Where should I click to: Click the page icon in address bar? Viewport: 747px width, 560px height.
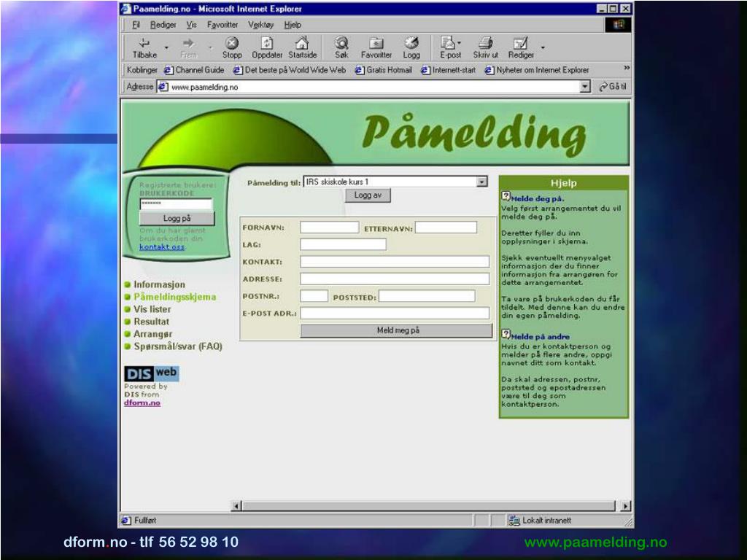163,87
